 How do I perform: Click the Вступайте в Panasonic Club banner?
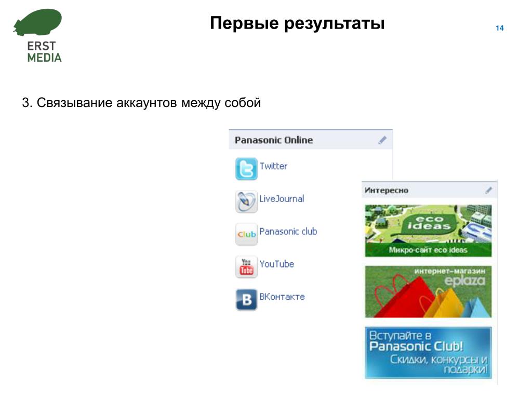click(428, 353)
